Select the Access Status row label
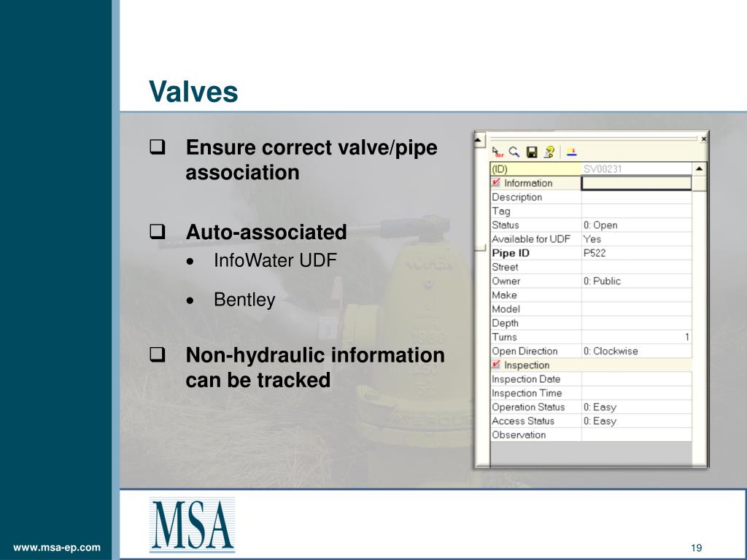The image size is (747, 560). coord(536,421)
